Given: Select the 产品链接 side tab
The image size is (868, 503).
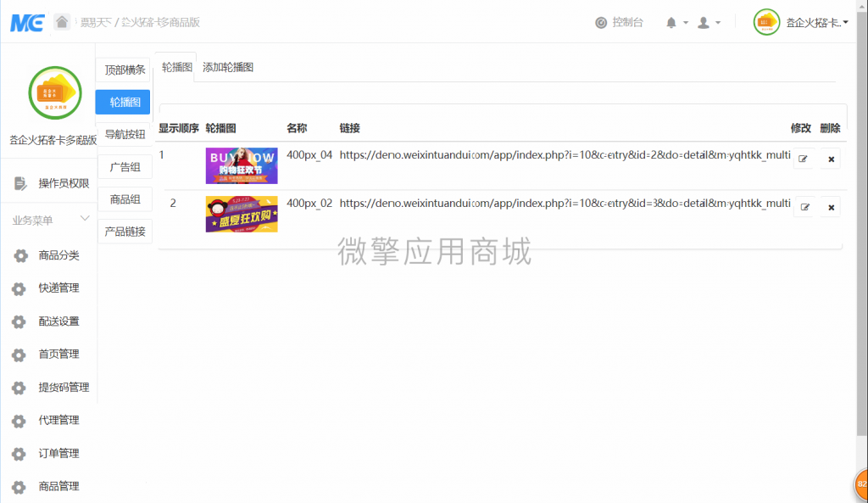Looking at the screenshot, I should coord(124,232).
